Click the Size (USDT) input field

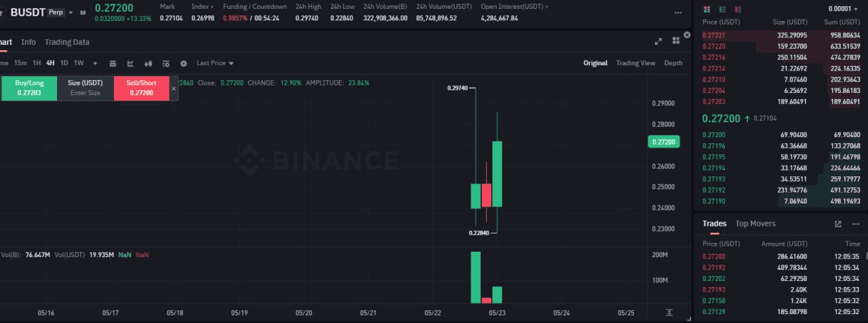tap(85, 92)
